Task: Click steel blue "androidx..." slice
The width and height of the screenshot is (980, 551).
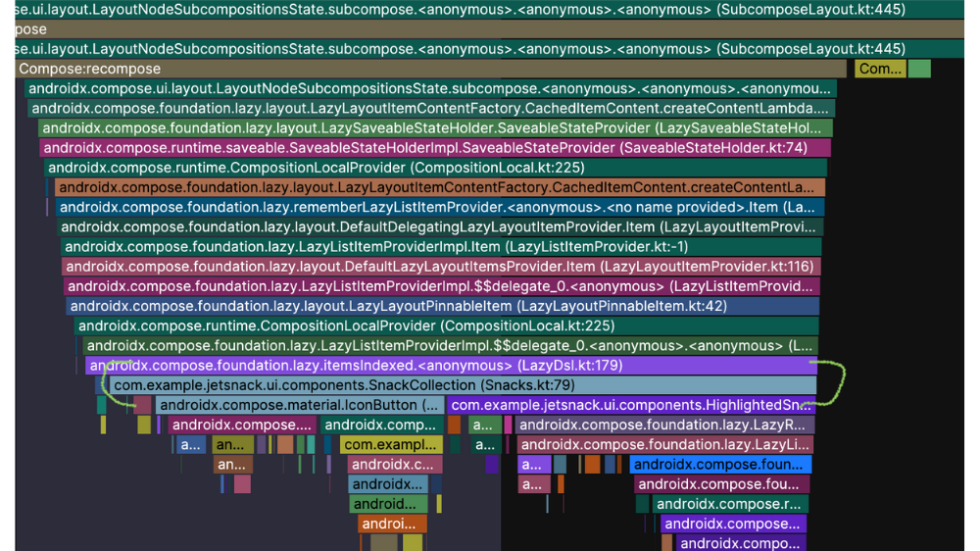Action: tap(388, 484)
